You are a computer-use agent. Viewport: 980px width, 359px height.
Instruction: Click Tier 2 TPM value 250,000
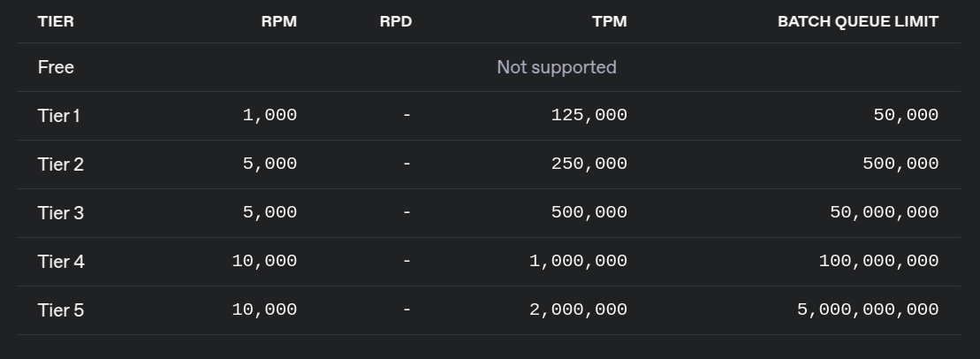[589, 164]
